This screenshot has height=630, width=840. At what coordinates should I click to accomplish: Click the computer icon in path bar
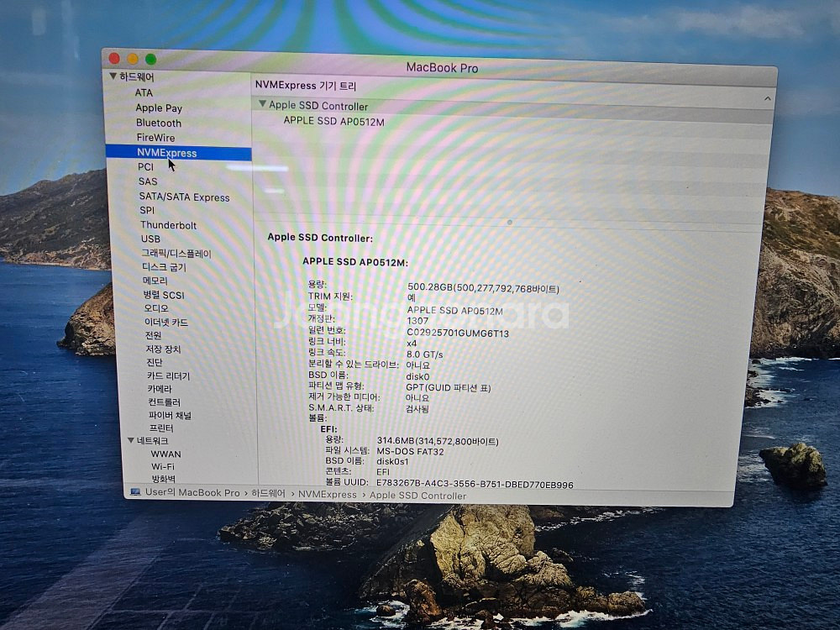[x=135, y=491]
